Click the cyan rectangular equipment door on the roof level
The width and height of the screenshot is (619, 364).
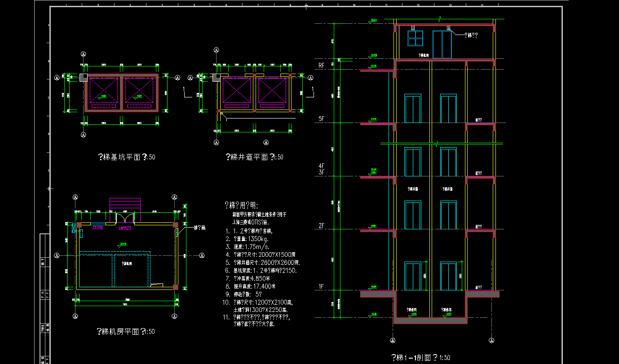pyautogui.click(x=442, y=45)
